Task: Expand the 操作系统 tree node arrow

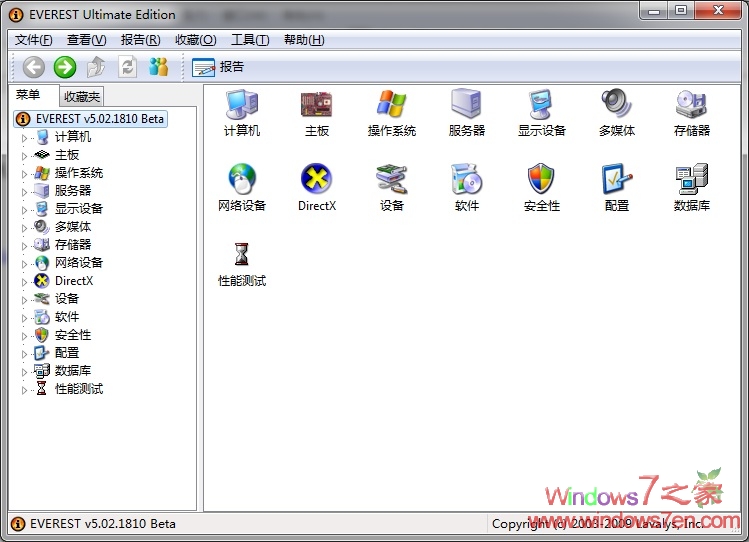Action: [x=24, y=174]
